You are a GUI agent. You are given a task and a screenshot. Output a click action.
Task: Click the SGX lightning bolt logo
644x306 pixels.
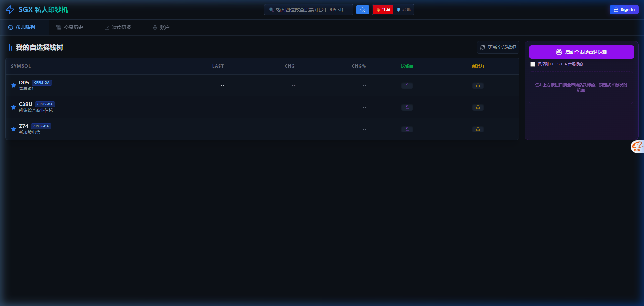[x=10, y=10]
